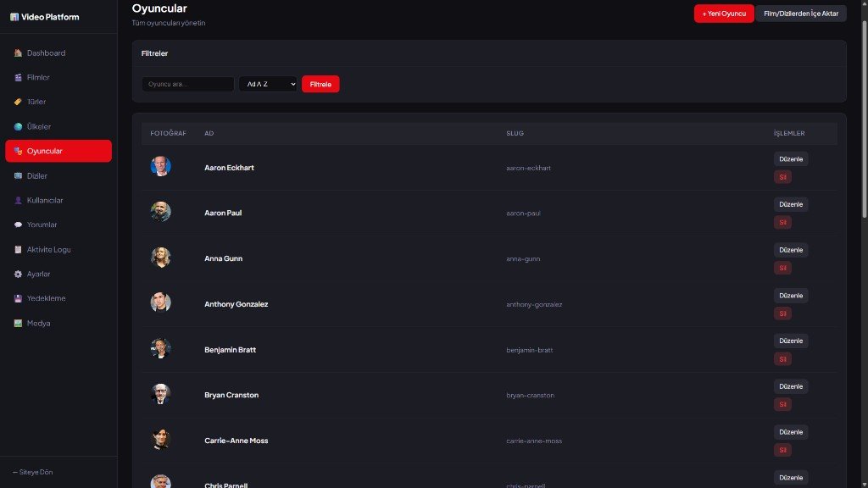Open the Diziler series icon
The width and height of the screenshot is (868, 488).
coord(18,175)
